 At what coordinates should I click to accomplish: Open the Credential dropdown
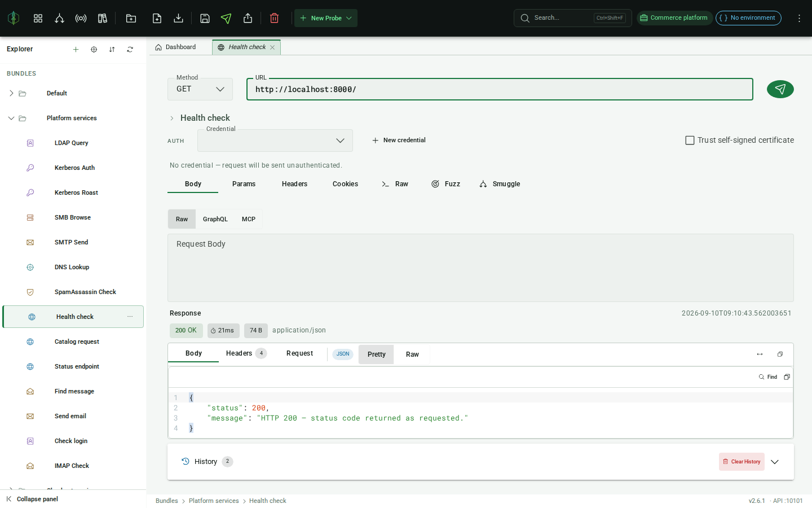(x=275, y=141)
